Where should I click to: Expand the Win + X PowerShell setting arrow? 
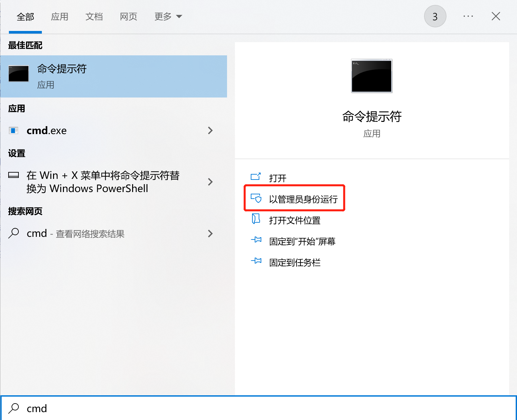click(x=210, y=182)
